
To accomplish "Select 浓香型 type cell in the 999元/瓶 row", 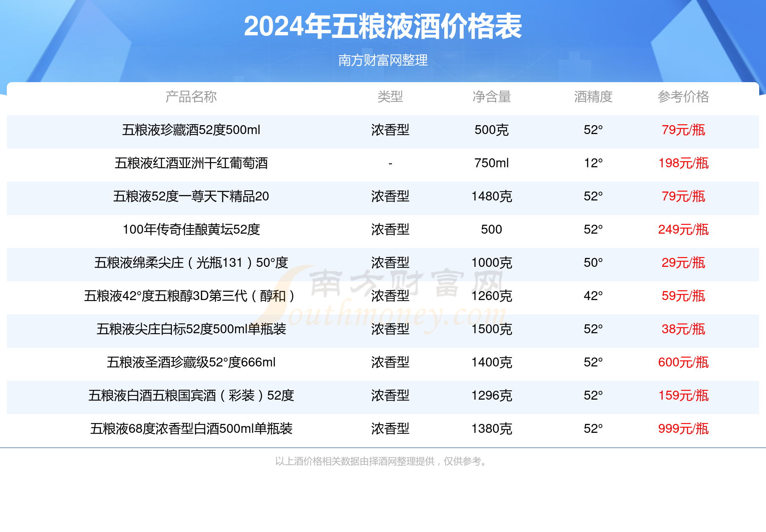I will tap(390, 429).
